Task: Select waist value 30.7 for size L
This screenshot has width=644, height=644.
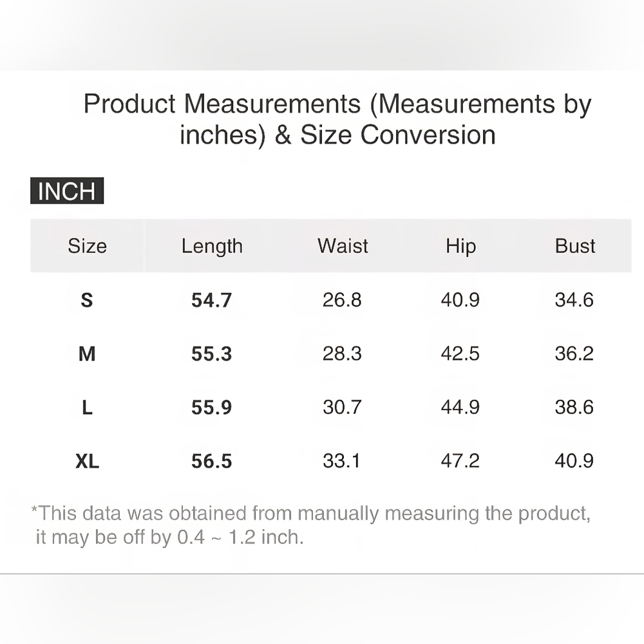Action: [342, 408]
